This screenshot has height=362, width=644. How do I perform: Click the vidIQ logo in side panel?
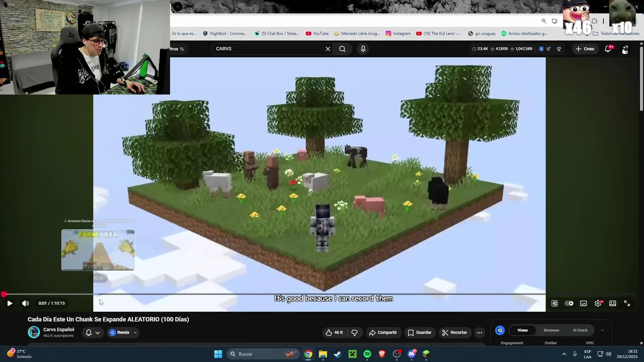[x=500, y=330]
